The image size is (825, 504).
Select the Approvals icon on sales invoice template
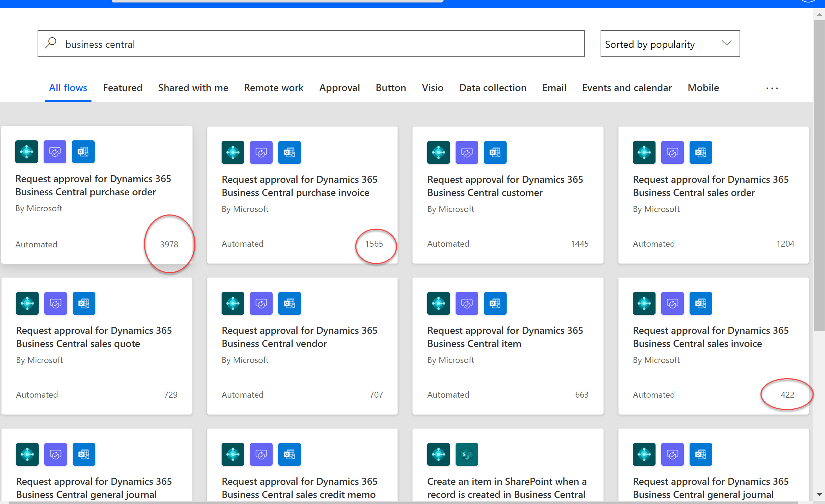[673, 303]
